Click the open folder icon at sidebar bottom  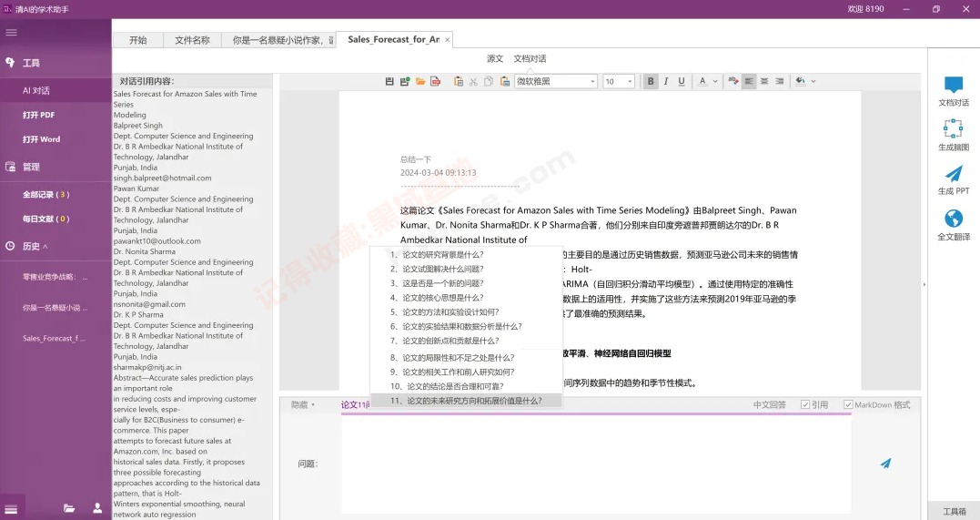click(x=69, y=509)
